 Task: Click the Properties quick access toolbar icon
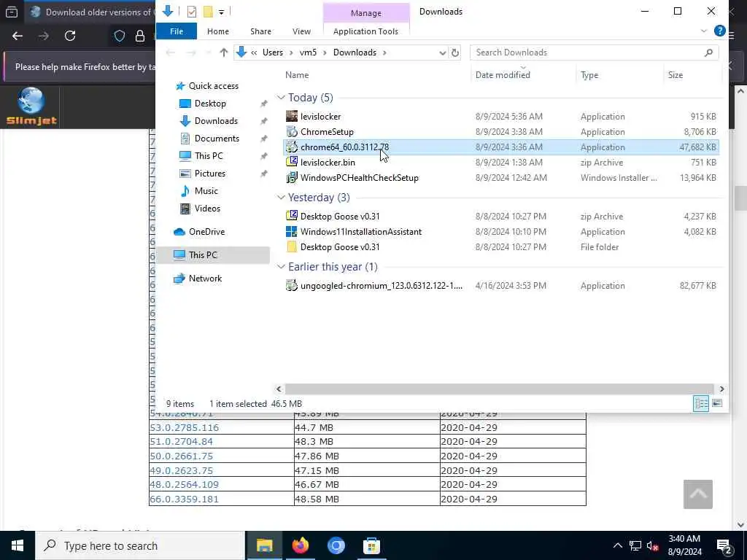(192, 12)
